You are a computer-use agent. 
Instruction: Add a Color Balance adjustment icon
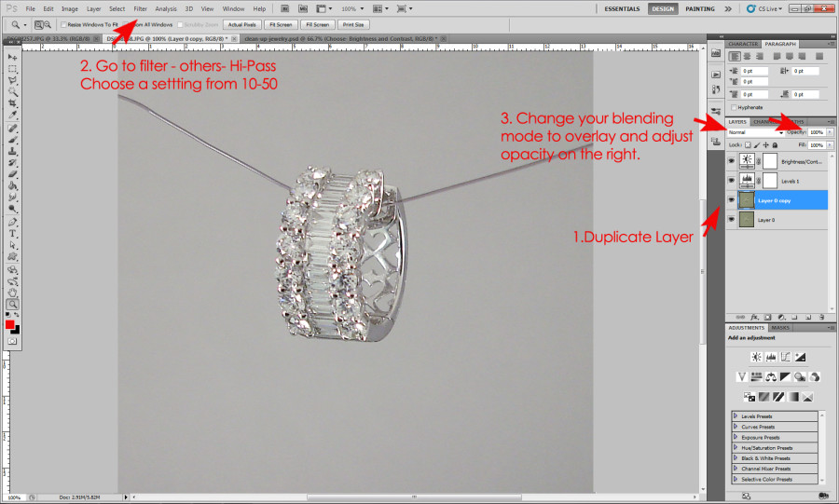771,376
